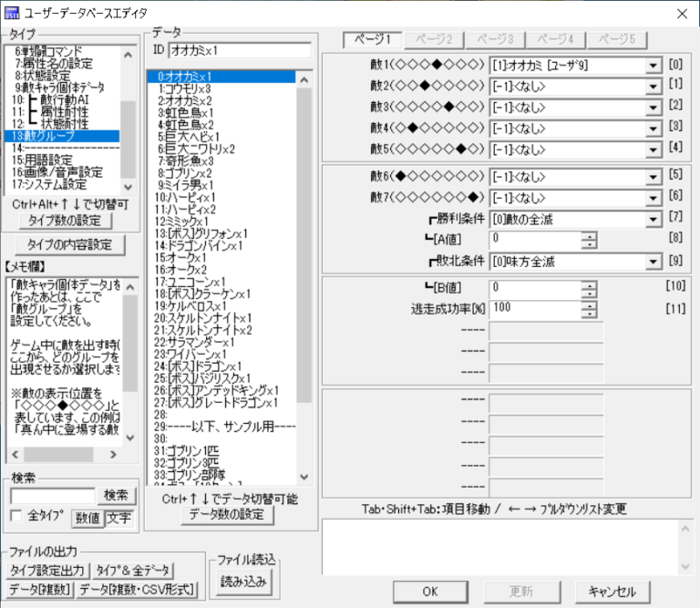Enable the 全タイプ search checkbox
700x608 pixels.
click(x=16, y=516)
